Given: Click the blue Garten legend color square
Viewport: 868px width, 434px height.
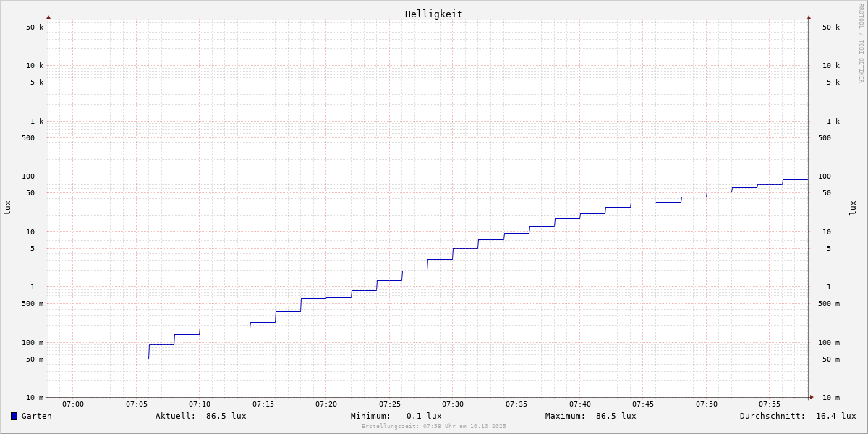Looking at the screenshot, I should point(14,416).
